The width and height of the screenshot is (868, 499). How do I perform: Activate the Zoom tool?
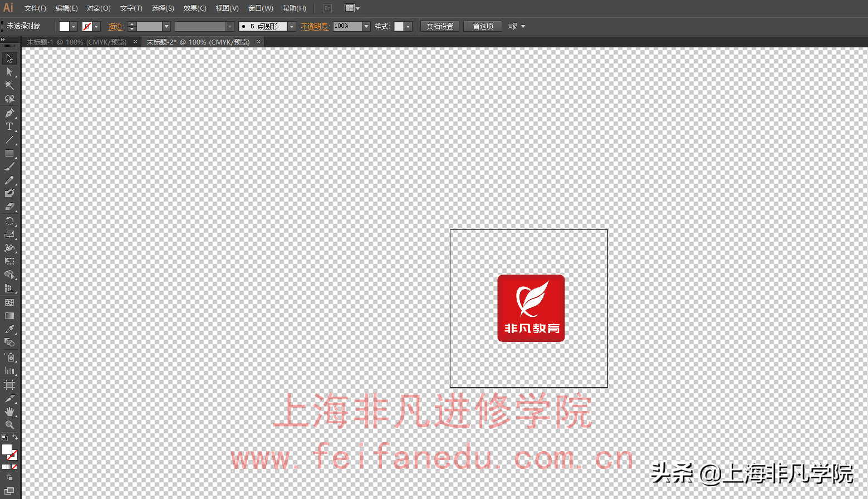9,425
